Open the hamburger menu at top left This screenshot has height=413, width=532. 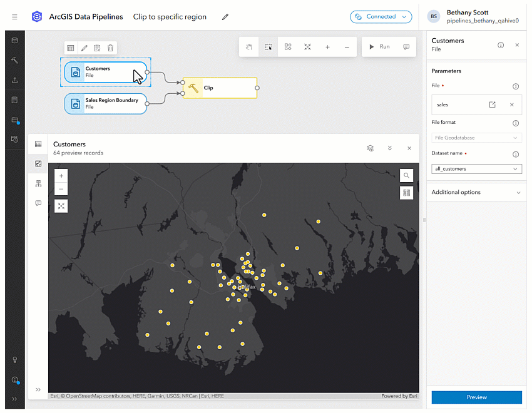pos(14,17)
